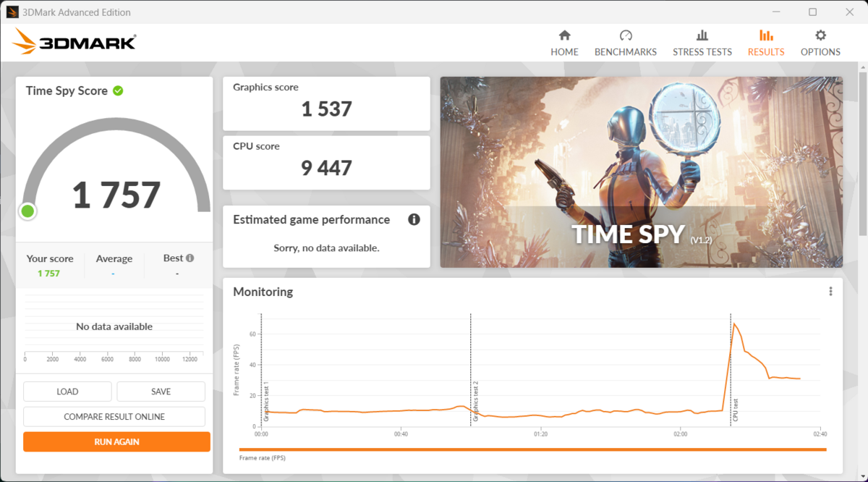868x482 pixels.
Task: Close the 3DMark window
Action: 850,12
